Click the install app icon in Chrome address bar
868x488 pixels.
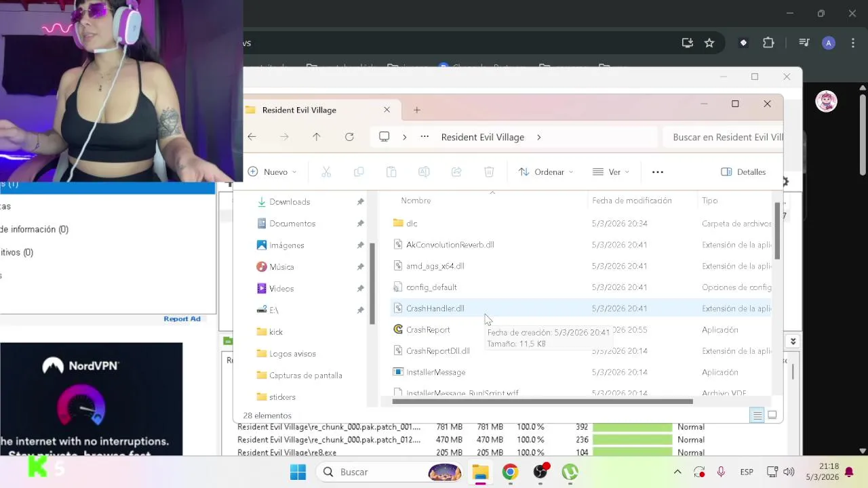point(688,43)
